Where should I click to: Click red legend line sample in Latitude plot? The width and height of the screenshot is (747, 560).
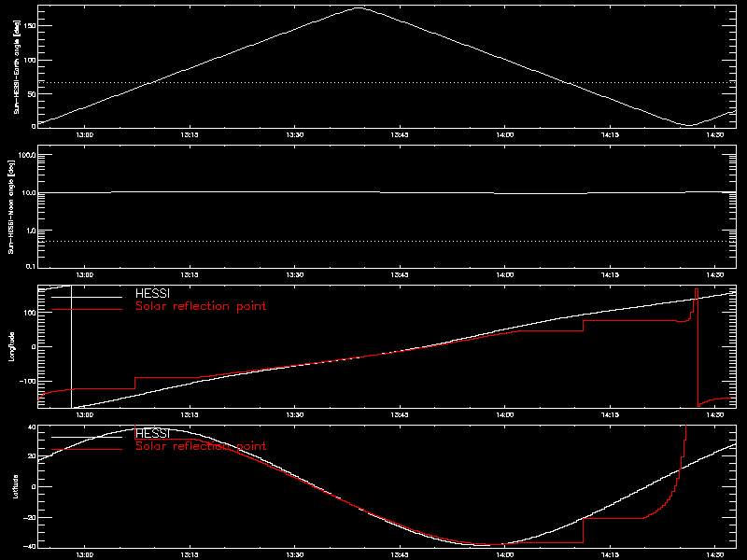click(87, 450)
